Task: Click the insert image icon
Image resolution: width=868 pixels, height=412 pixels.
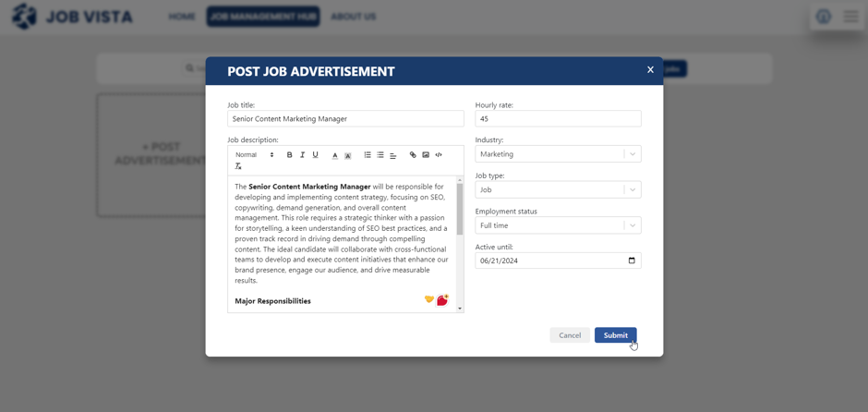Action: pyautogui.click(x=426, y=155)
